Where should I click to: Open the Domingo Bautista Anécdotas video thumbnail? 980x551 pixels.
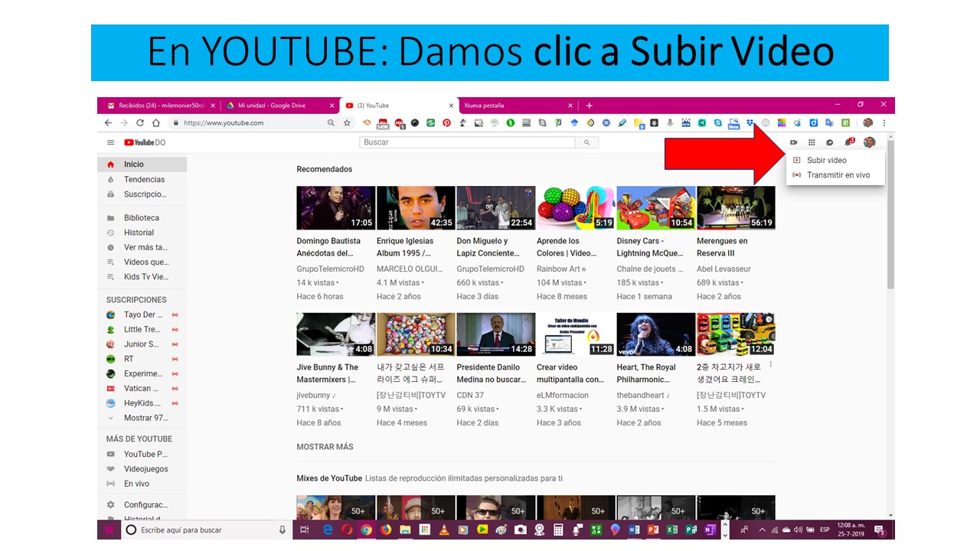[x=336, y=208]
